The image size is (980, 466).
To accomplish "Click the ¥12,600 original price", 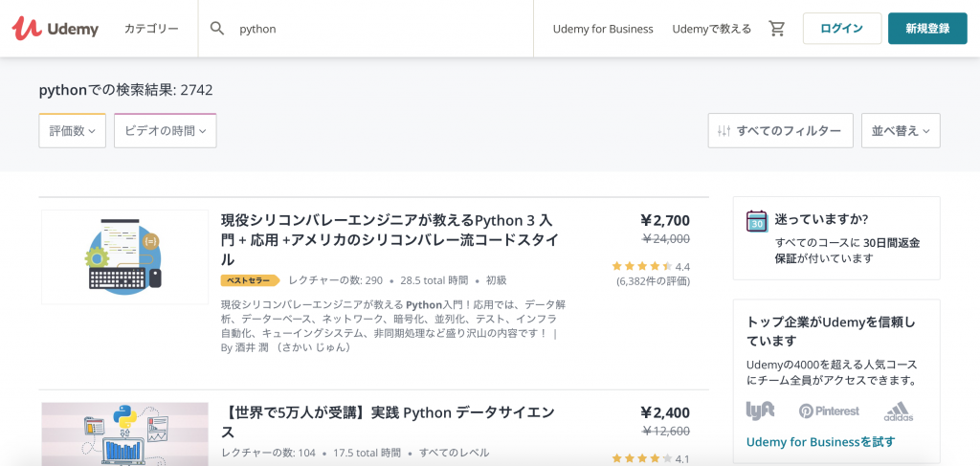I will click(x=666, y=431).
